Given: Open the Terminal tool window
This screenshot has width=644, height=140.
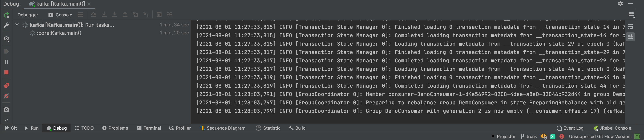Looking at the screenshot, I should [x=149, y=128].
